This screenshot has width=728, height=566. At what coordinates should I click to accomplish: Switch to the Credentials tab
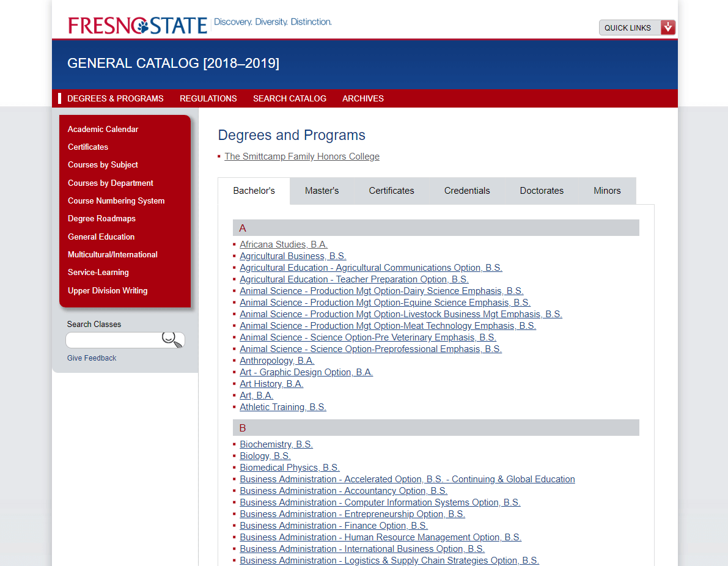click(467, 191)
